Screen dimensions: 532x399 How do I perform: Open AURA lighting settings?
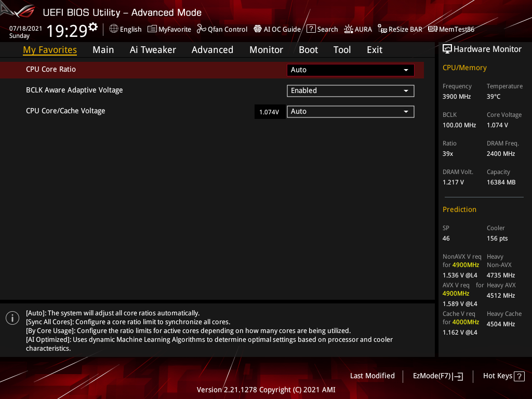[x=357, y=29]
